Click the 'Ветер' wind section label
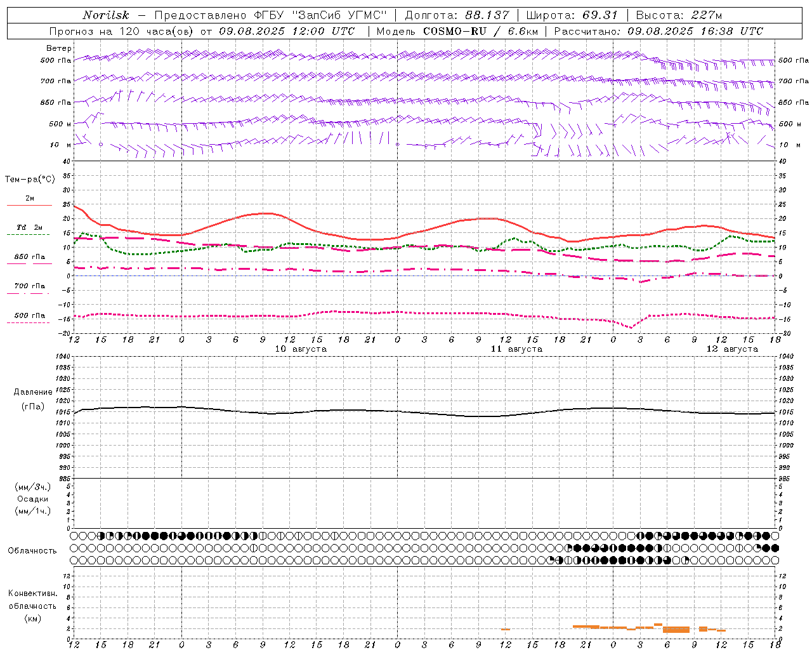Viewport: 812px width, 650px height. [x=59, y=48]
